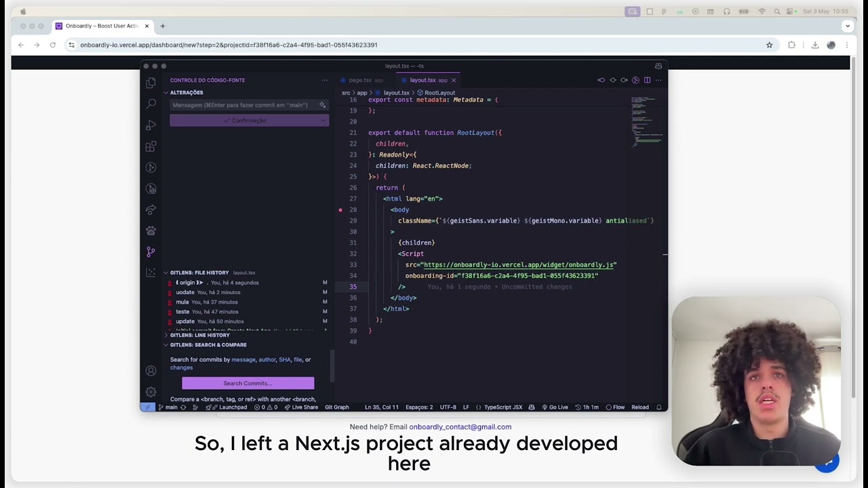868x488 pixels.
Task: Open the Accounts icon in activity bar
Action: (151, 371)
